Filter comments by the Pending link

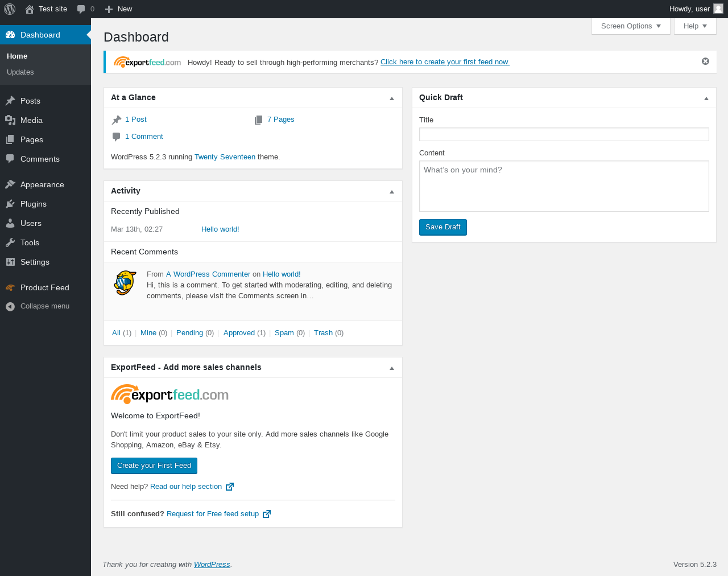pyautogui.click(x=189, y=333)
